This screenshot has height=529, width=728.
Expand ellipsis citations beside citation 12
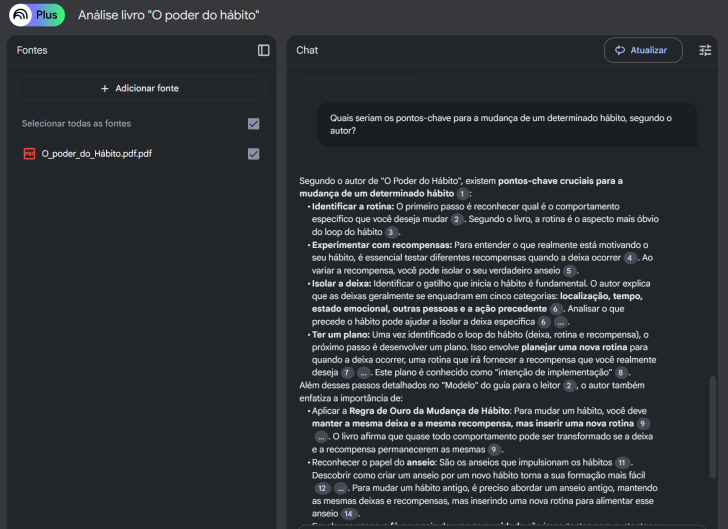click(341, 488)
